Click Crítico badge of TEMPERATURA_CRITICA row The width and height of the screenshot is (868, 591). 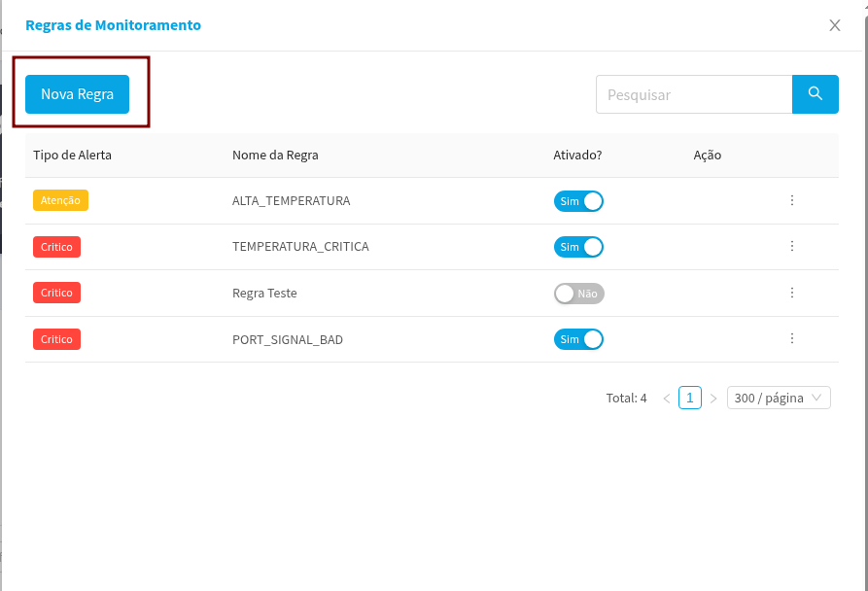pos(56,247)
